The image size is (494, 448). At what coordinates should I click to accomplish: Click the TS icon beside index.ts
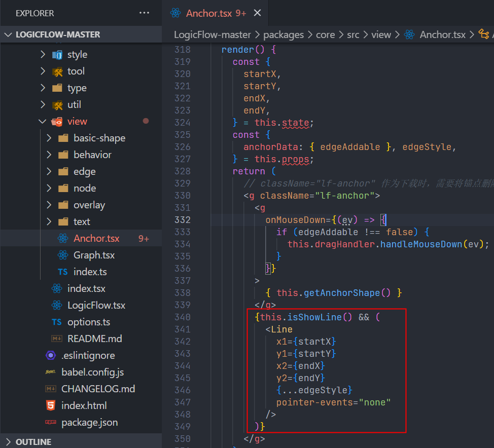pyautogui.click(x=63, y=272)
